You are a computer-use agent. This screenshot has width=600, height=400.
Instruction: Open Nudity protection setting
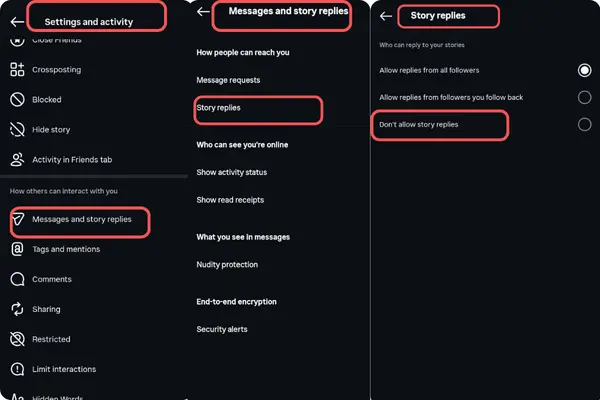pyautogui.click(x=227, y=265)
